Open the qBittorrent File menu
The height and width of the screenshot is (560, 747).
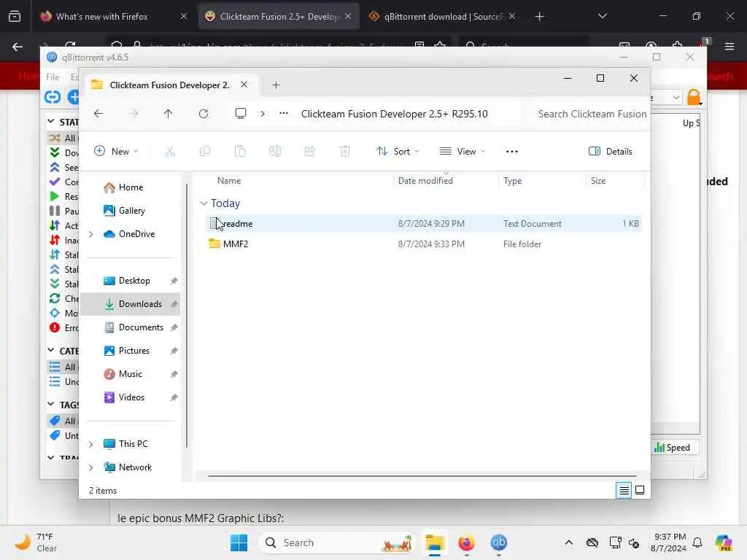coord(53,77)
